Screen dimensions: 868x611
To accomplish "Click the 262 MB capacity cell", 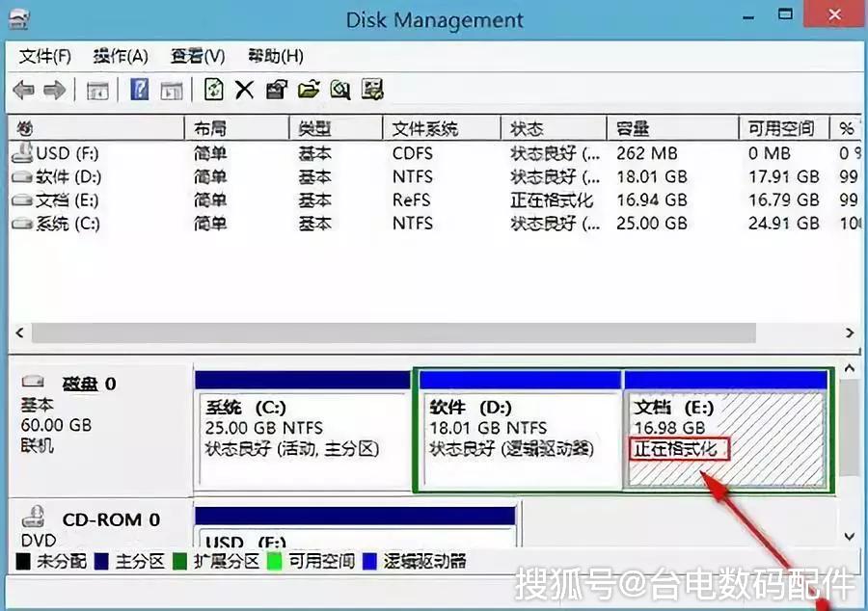I will click(647, 153).
